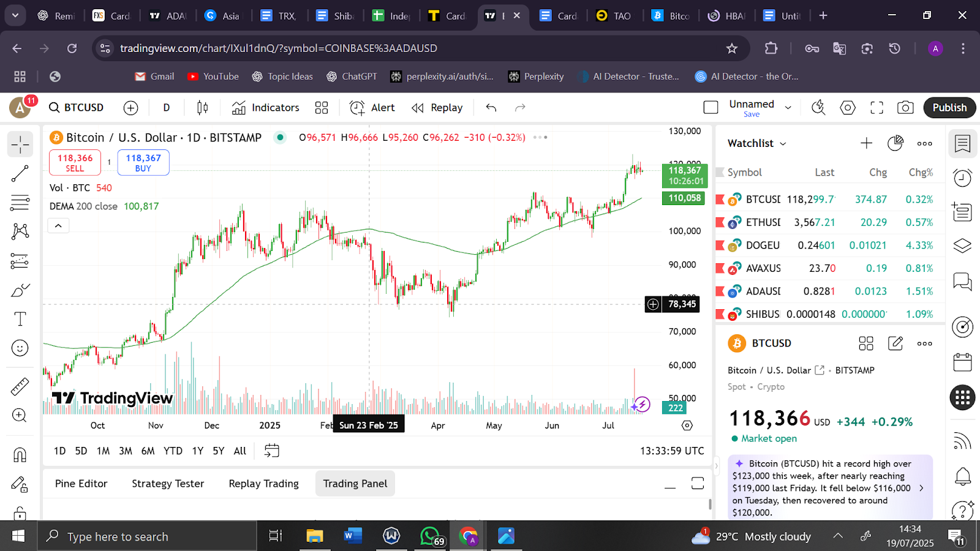Viewport: 980px width, 551px height.
Task: Undo the last chart action
Action: point(491,108)
